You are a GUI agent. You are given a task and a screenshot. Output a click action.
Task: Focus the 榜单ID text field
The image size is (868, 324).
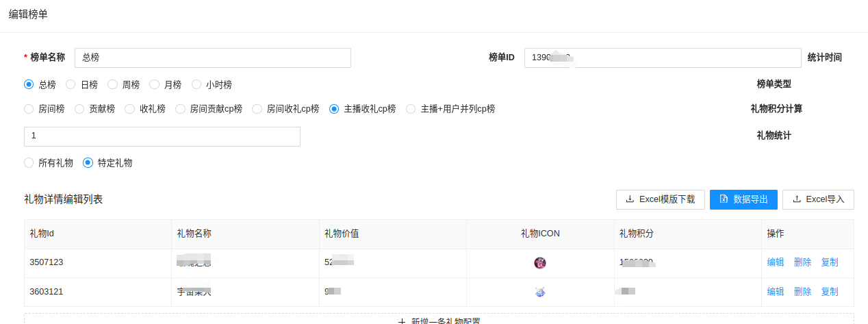(x=662, y=58)
